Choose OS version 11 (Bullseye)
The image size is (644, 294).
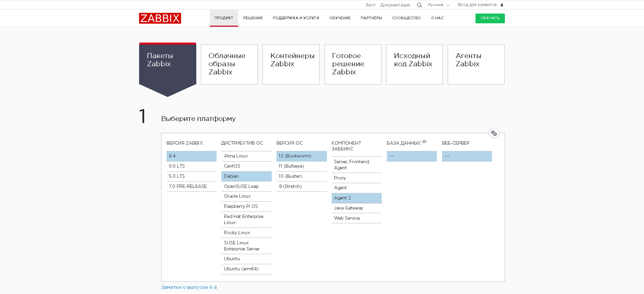click(302, 166)
